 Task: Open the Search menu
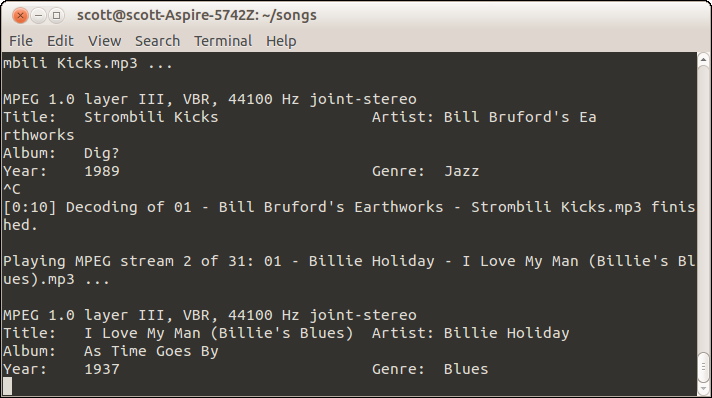click(x=157, y=41)
